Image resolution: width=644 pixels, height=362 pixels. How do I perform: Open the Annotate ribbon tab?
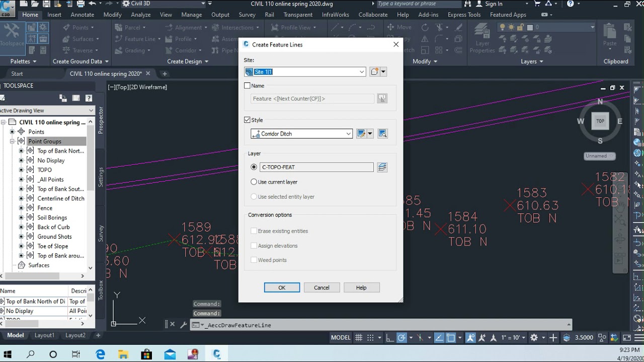point(83,15)
